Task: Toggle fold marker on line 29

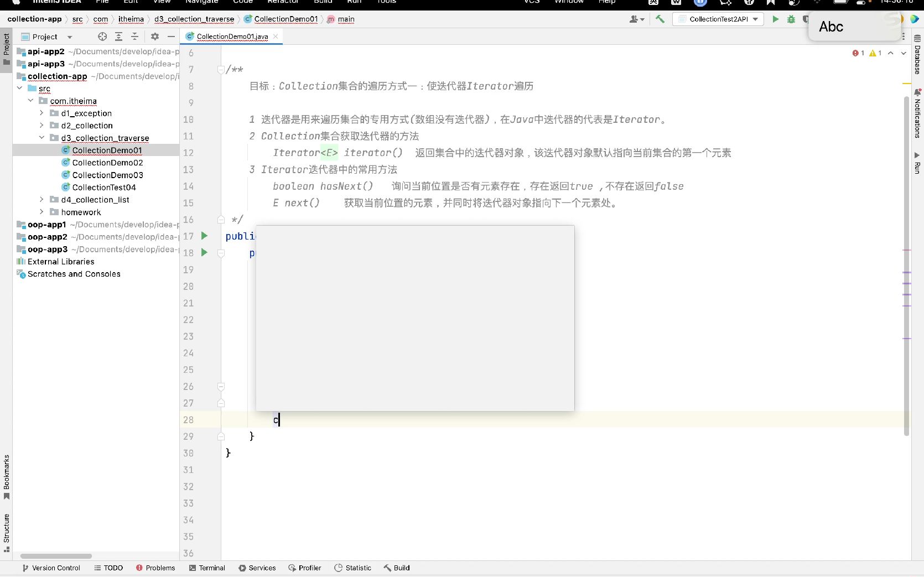Action: click(221, 436)
